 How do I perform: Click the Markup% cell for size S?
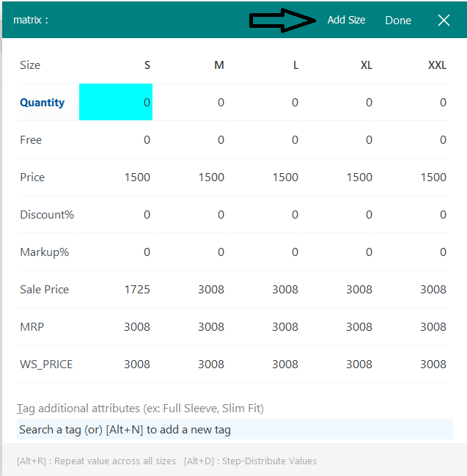coord(116,252)
